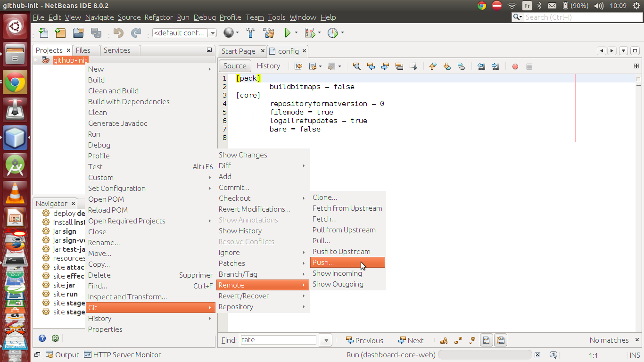Open the browser globe dropdown arrow

[x=237, y=33]
